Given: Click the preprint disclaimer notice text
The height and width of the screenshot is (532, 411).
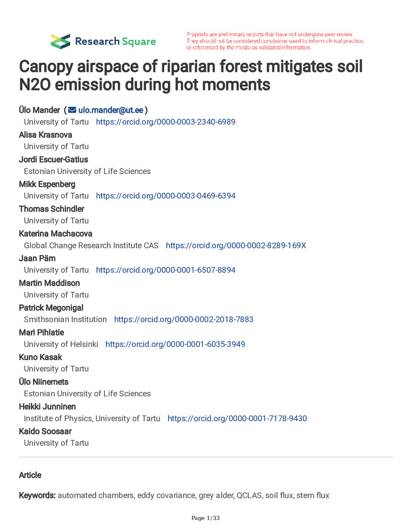Looking at the screenshot, I should click(275, 41).
